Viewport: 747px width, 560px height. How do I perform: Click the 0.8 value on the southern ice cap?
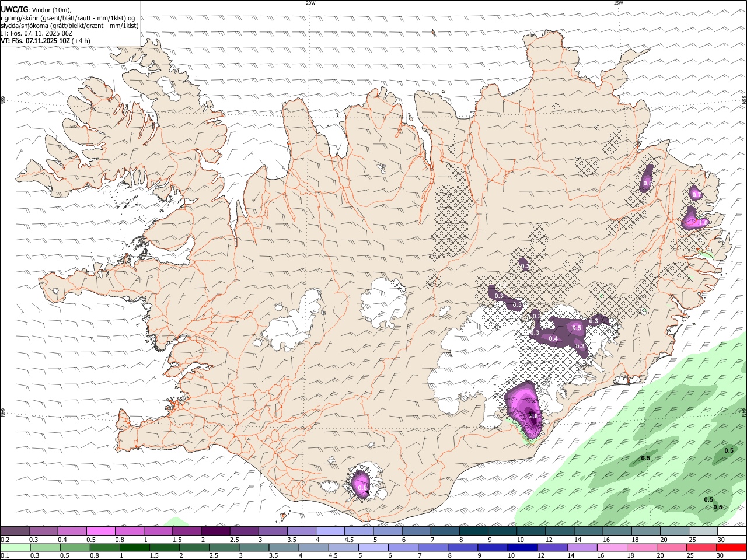(x=362, y=488)
